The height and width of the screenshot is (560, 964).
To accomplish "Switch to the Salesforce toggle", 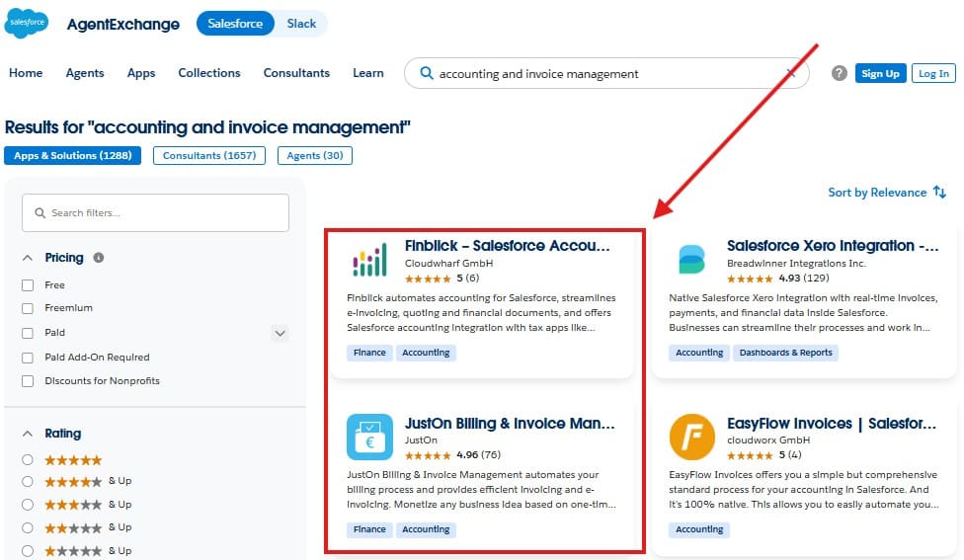I will point(235,24).
